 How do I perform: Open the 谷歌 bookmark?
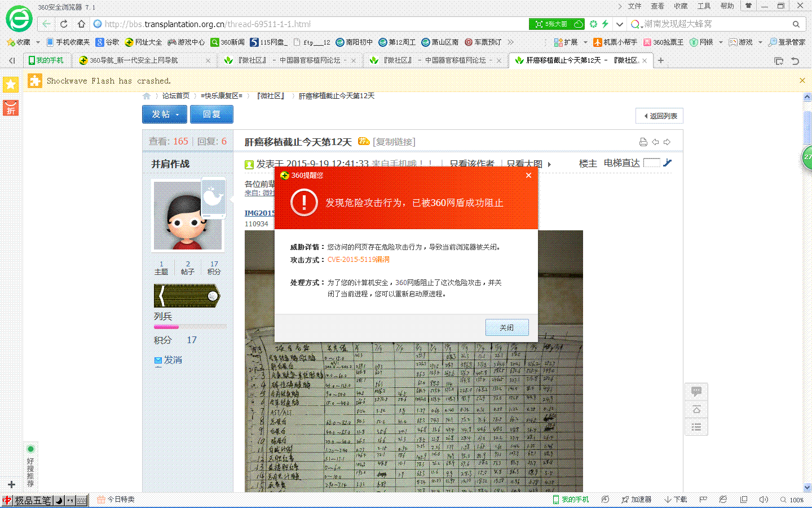(x=108, y=42)
